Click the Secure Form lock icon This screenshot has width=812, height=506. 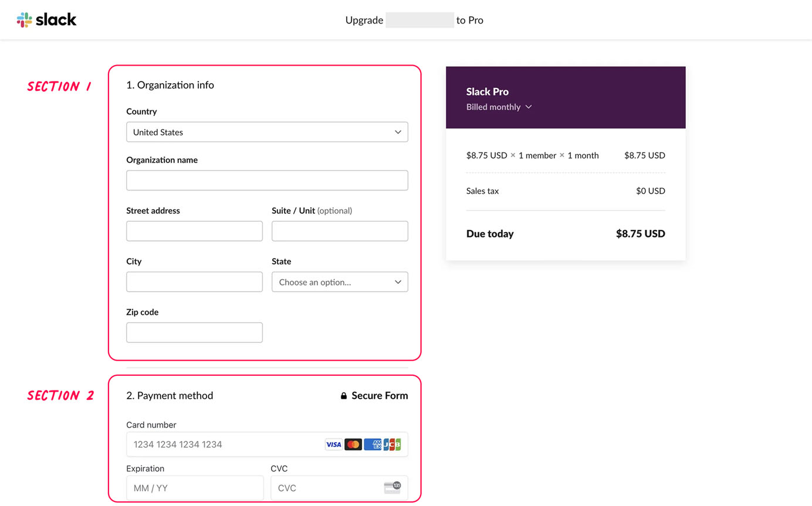tap(344, 396)
